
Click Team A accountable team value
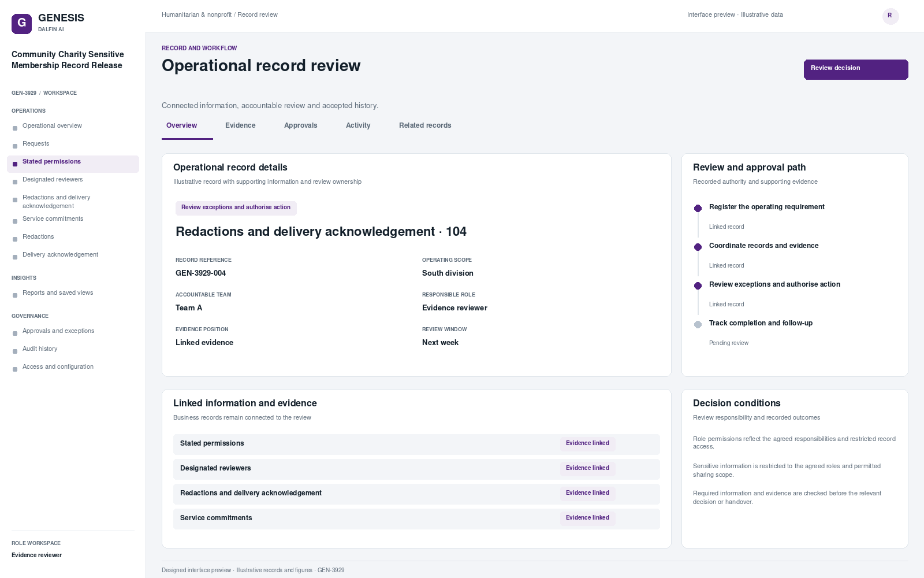[x=189, y=308]
